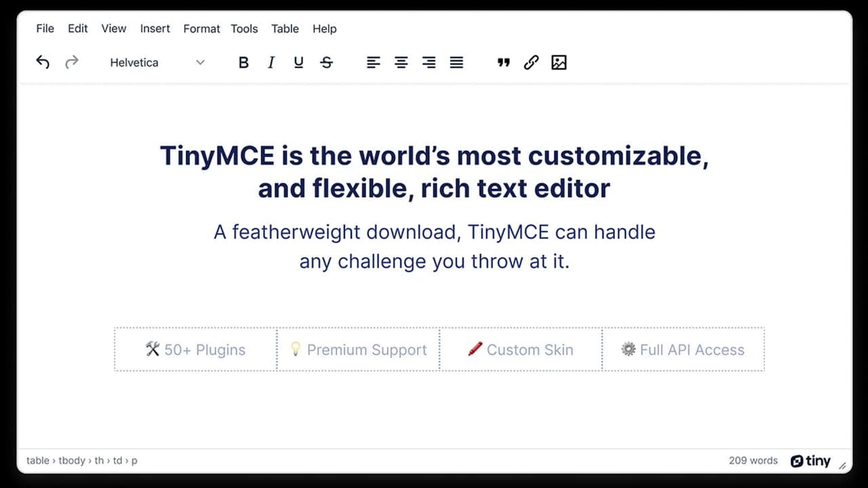Open the File menu

[45, 28]
